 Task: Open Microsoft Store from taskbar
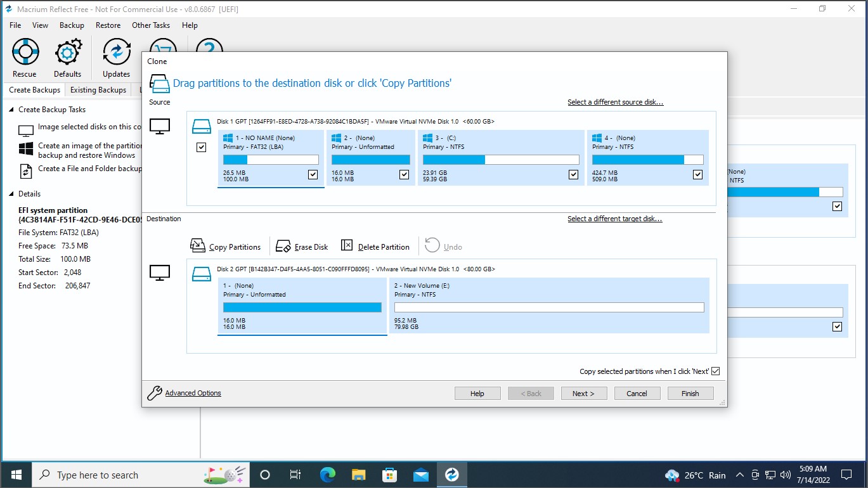(x=389, y=475)
